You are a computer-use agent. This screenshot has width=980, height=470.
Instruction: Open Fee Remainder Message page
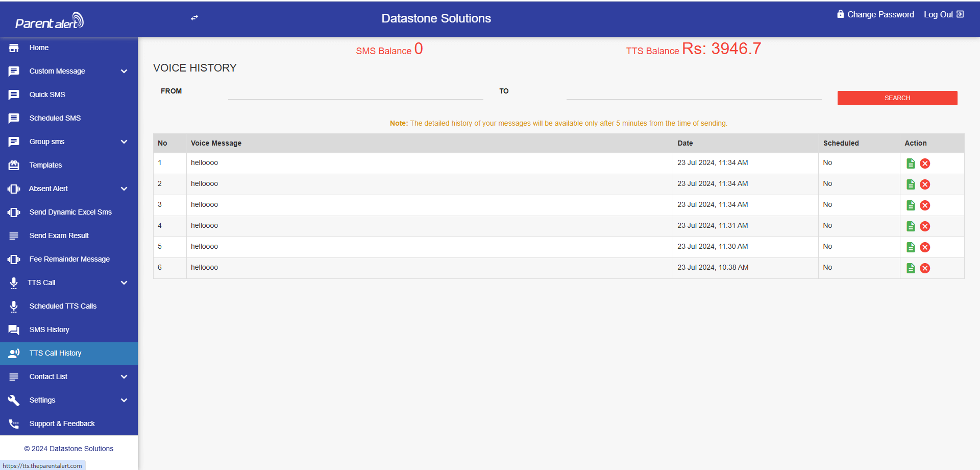pyautogui.click(x=69, y=260)
